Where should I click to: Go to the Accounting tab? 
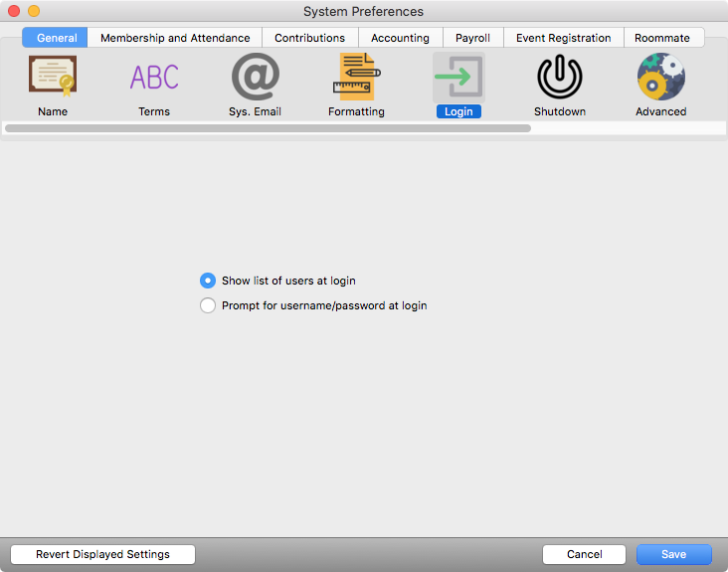tap(400, 38)
